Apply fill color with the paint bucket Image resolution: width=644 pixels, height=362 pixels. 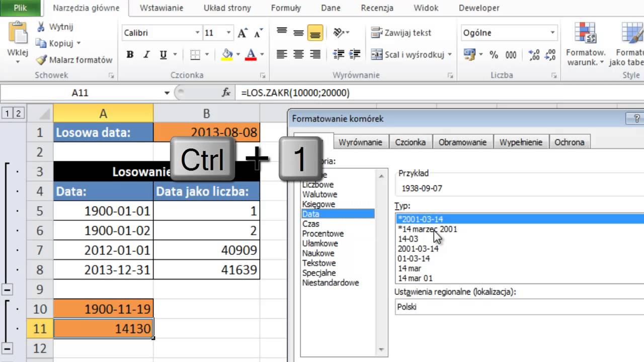tap(227, 54)
